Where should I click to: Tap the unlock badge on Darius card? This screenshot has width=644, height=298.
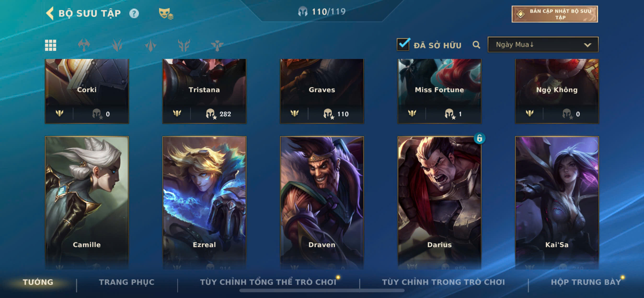click(x=479, y=138)
